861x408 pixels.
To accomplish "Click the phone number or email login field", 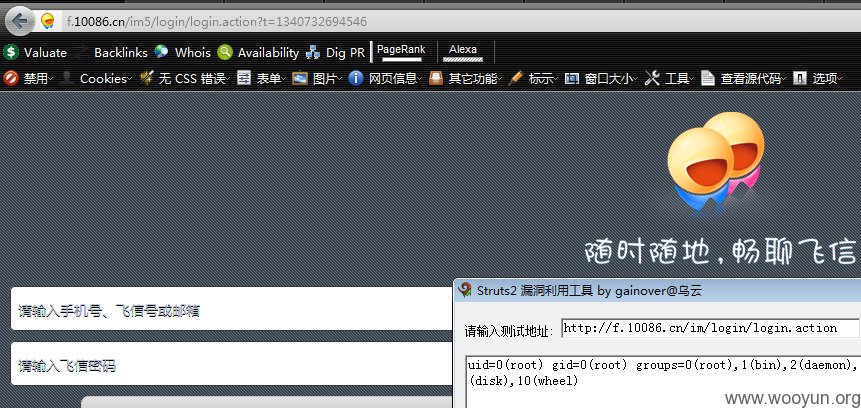I will pyautogui.click(x=231, y=309).
